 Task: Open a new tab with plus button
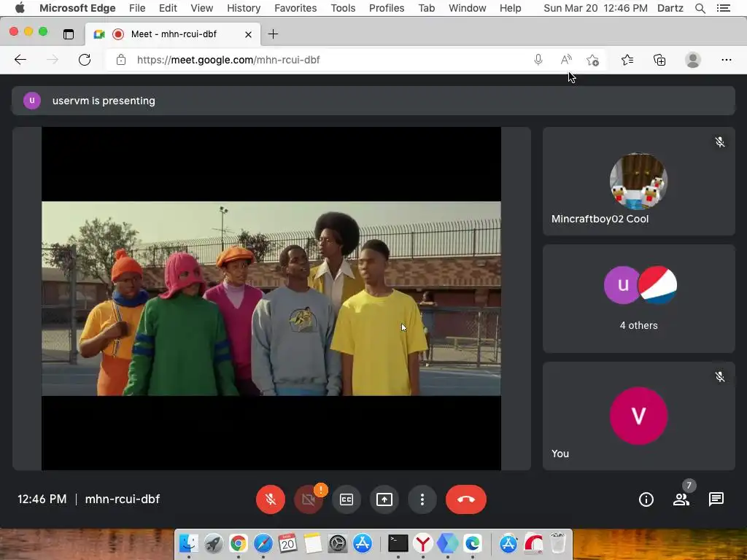[x=273, y=34]
